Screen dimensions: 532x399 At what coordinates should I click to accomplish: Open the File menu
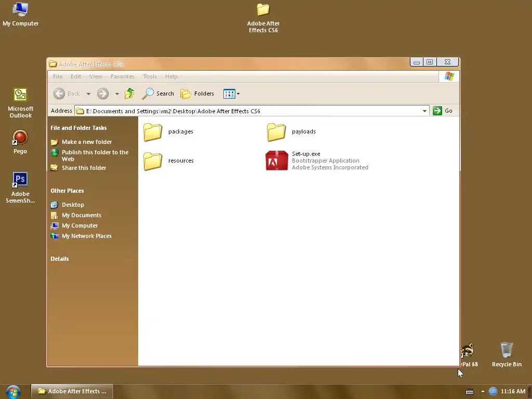(x=58, y=76)
